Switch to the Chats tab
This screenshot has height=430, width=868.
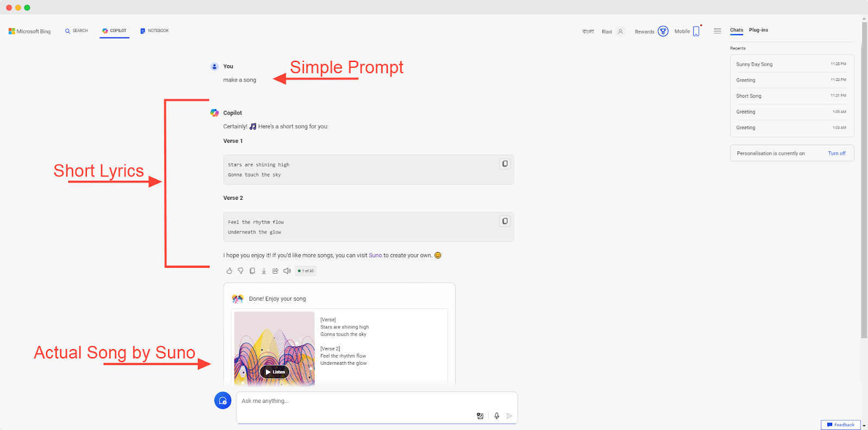pyautogui.click(x=737, y=30)
